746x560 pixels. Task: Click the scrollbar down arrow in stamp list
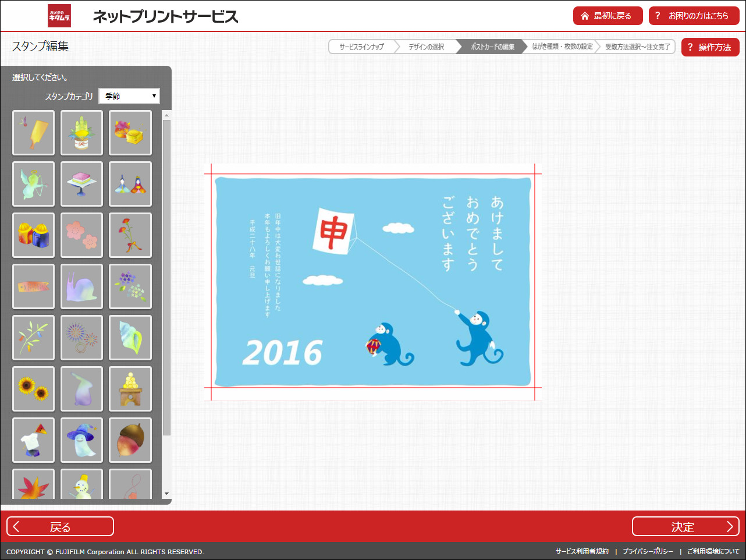[x=168, y=494]
